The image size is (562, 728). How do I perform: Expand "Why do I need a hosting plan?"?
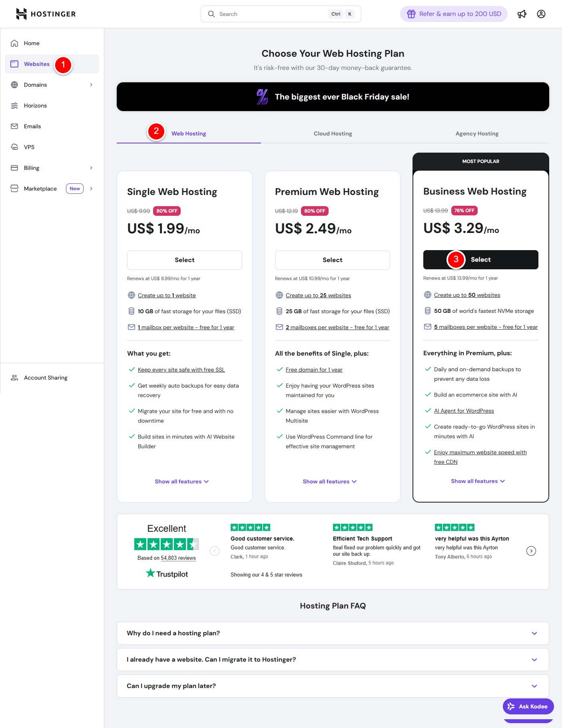pos(333,633)
